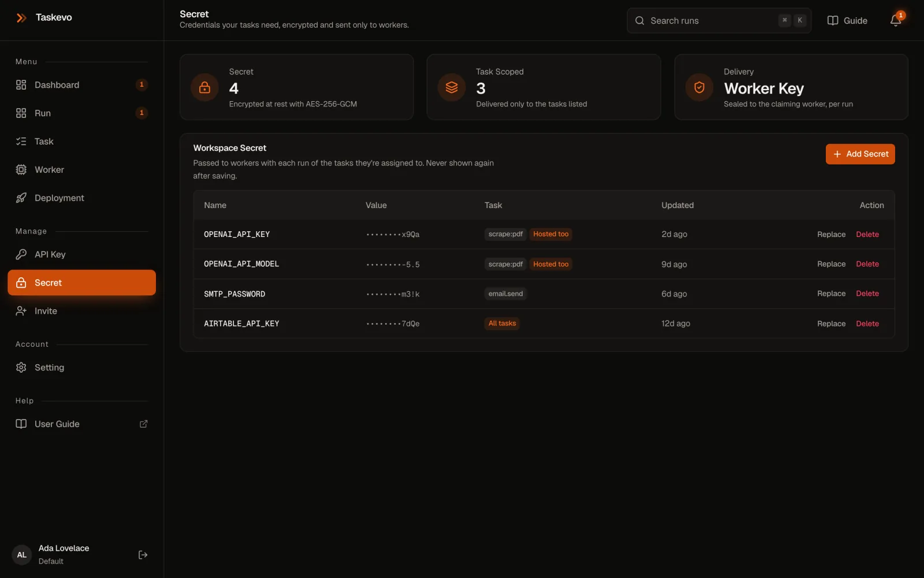
Task: Click the 12d ago updated value
Action: click(x=676, y=324)
